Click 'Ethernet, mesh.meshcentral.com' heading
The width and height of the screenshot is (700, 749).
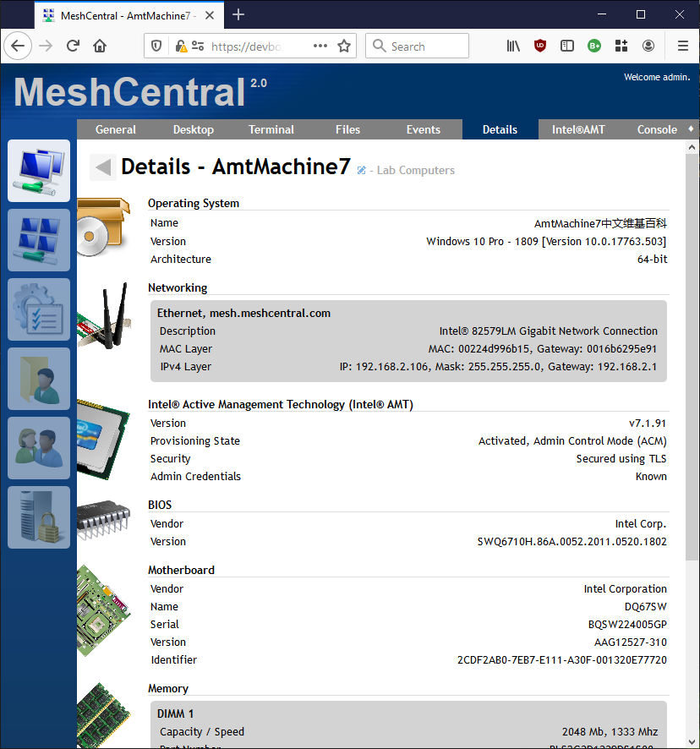243,313
